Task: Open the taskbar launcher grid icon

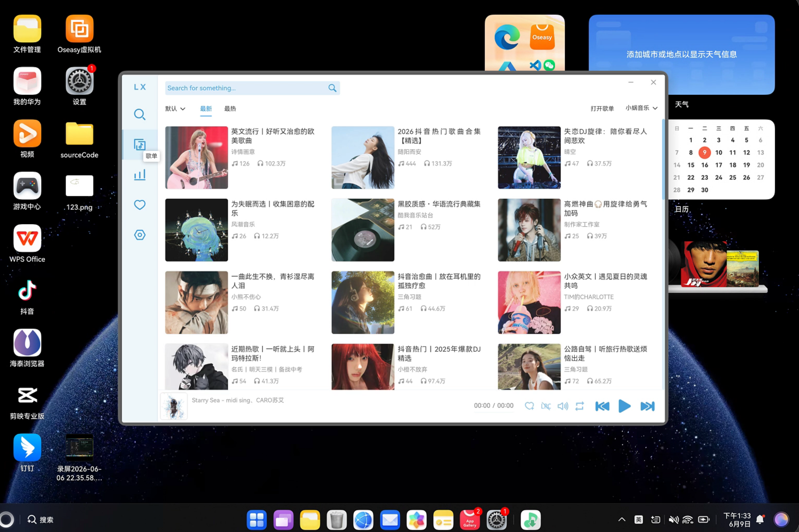Action: [256, 520]
